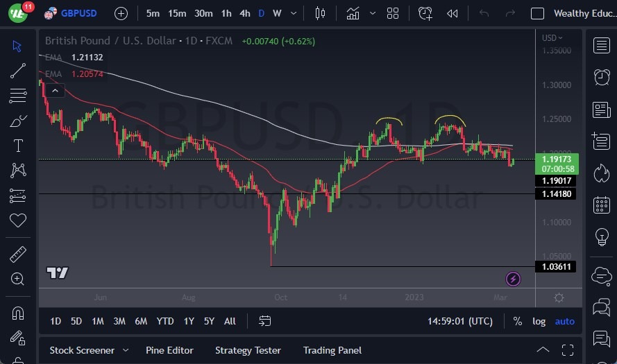Open the text annotation tool
The image size is (617, 364).
pos(17,146)
